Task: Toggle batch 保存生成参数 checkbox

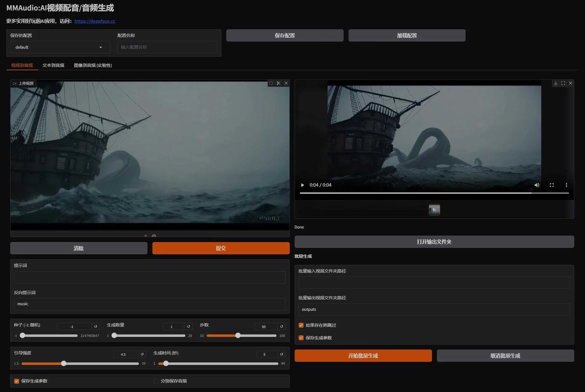Action: click(x=301, y=338)
